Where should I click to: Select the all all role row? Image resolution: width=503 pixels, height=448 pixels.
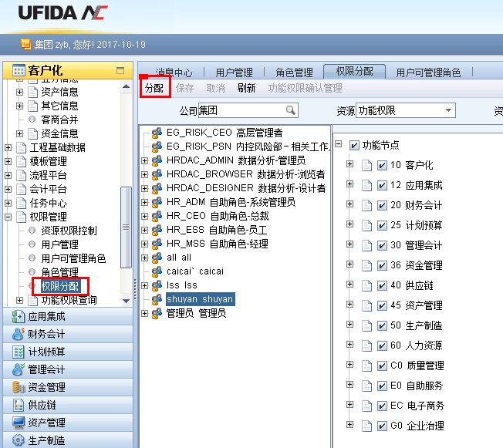pyautogui.click(x=179, y=258)
